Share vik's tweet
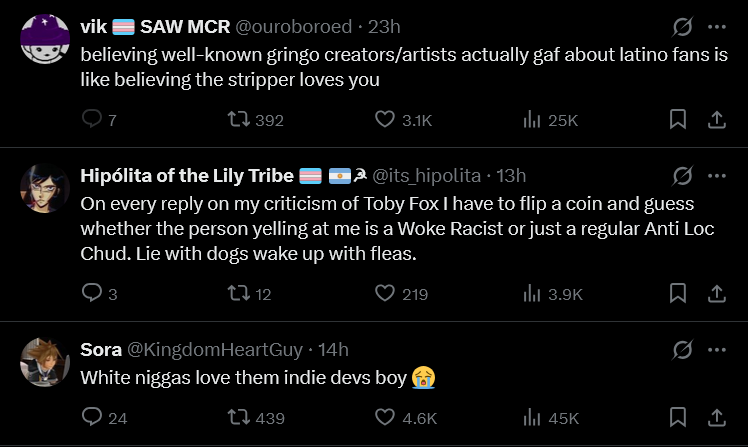Viewport: 748px width, 447px height. [716, 120]
